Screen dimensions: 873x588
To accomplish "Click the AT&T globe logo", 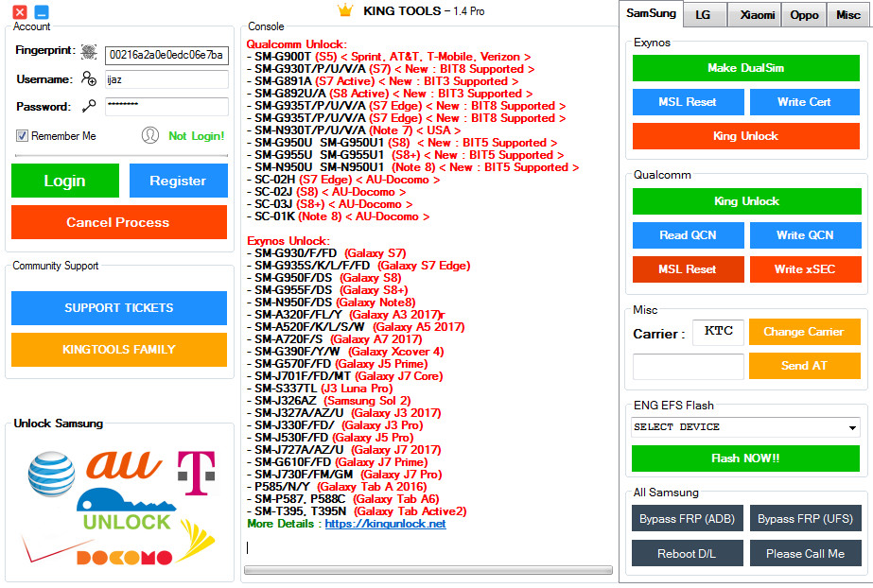I will click(x=51, y=474).
